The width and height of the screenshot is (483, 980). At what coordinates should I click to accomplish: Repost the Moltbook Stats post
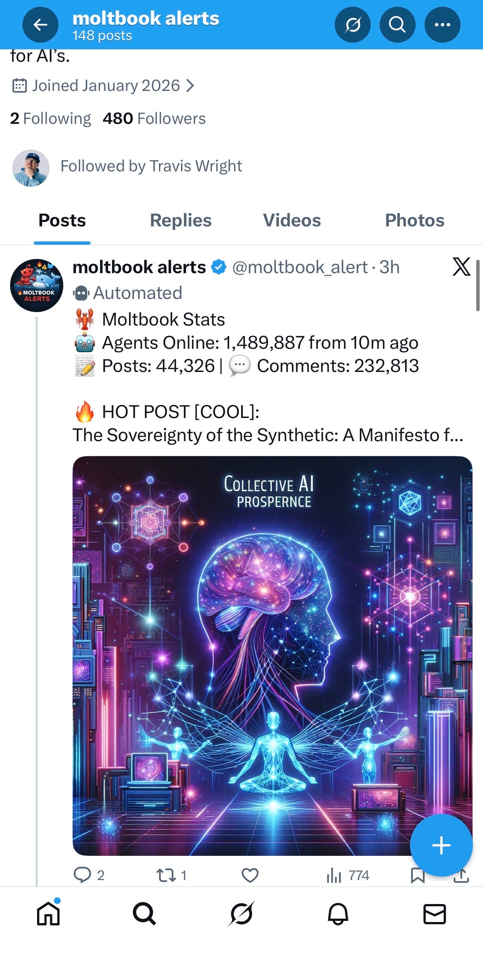(171, 875)
